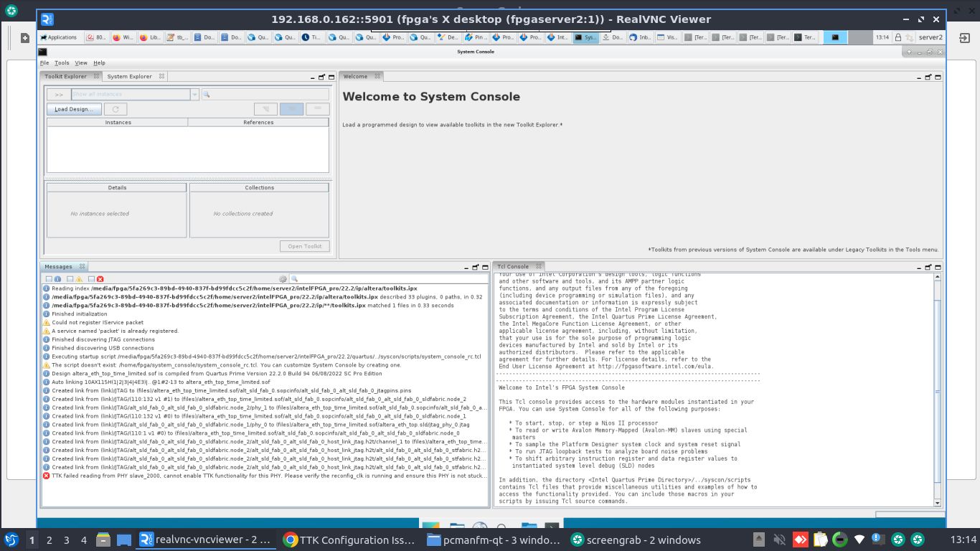Close the Welcome tab with its X
This screenshot has height=551, width=980.
(x=377, y=76)
